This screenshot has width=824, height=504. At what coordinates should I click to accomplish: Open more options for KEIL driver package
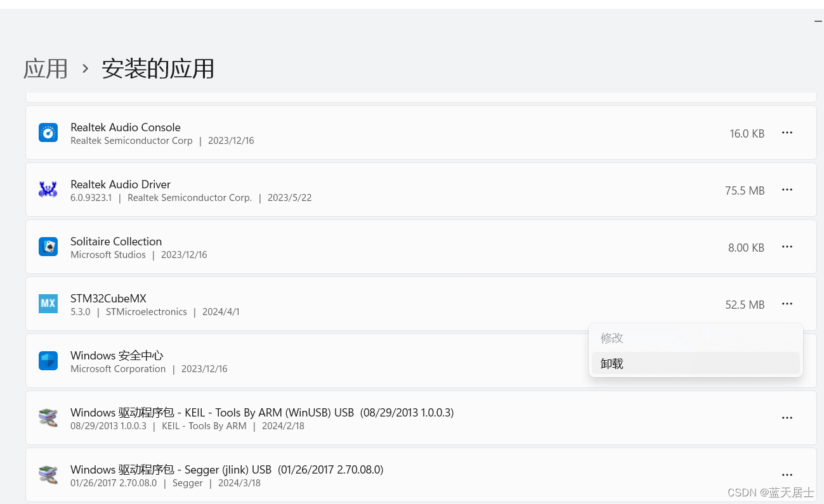[787, 418]
